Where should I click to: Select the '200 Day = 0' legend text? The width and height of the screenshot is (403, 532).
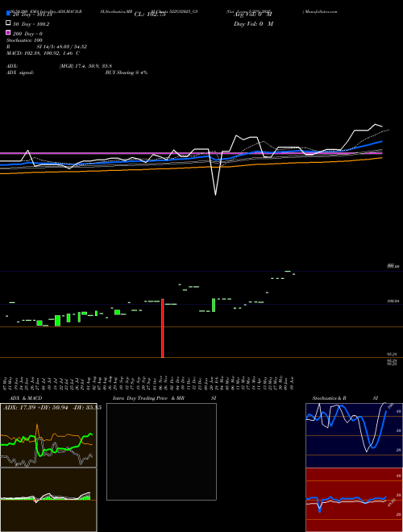27,34
